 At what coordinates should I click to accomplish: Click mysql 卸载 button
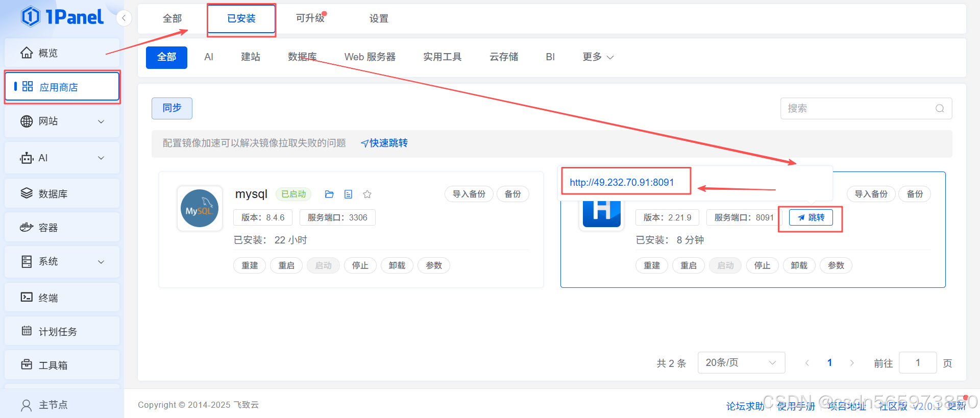point(397,265)
